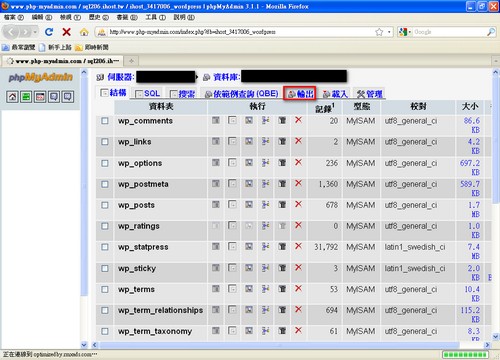Open the 工具 (Tools) menu
Image resolution: width=500 pixels, height=360 pixels.
coord(155,17)
